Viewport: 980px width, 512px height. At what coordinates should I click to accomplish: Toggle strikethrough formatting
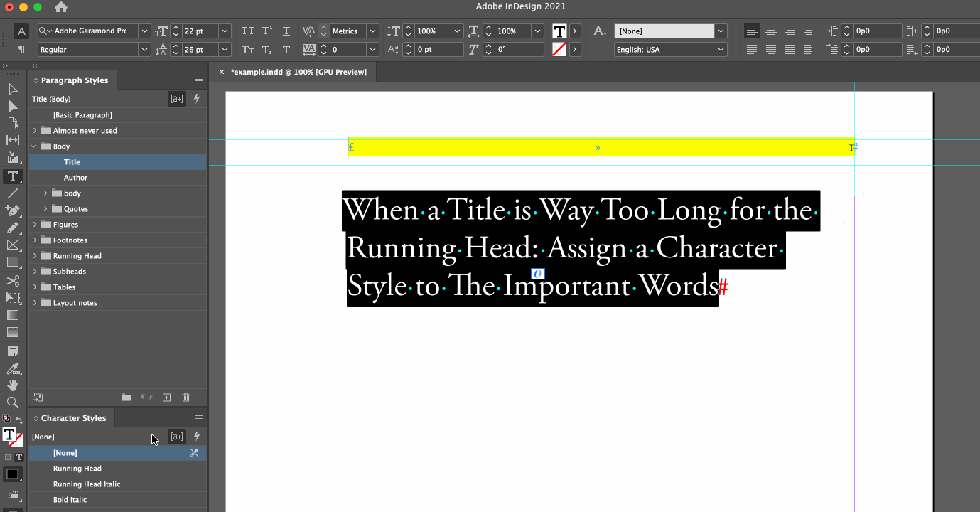click(x=286, y=50)
